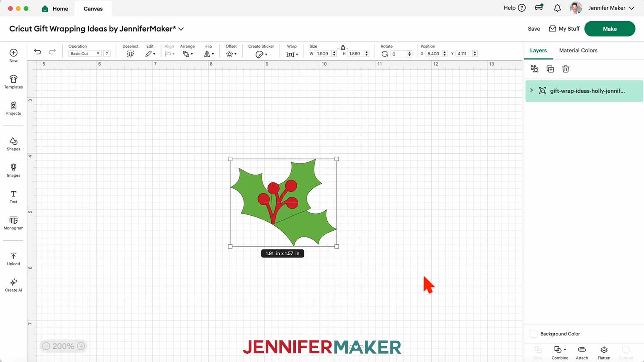Open the Edit dropdown
644x362 pixels.
click(x=150, y=54)
